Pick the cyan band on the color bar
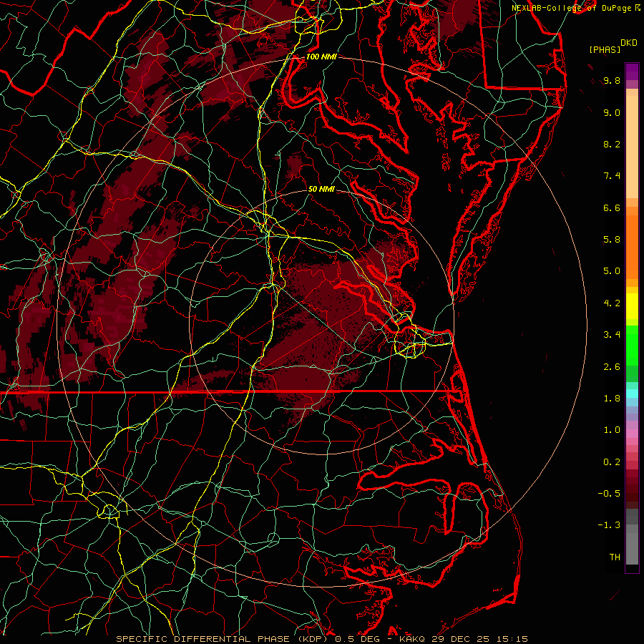This screenshot has width=644, height=644. point(632,394)
